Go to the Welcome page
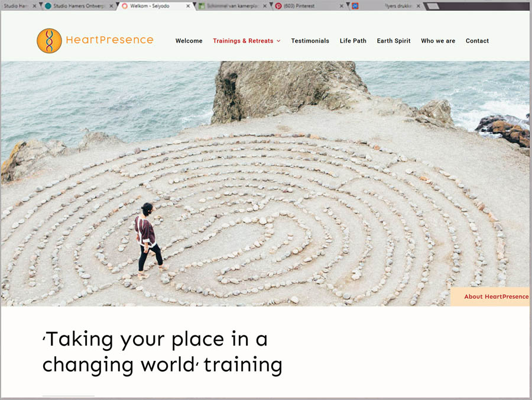Screen dimensions: 532x400 click(x=189, y=41)
